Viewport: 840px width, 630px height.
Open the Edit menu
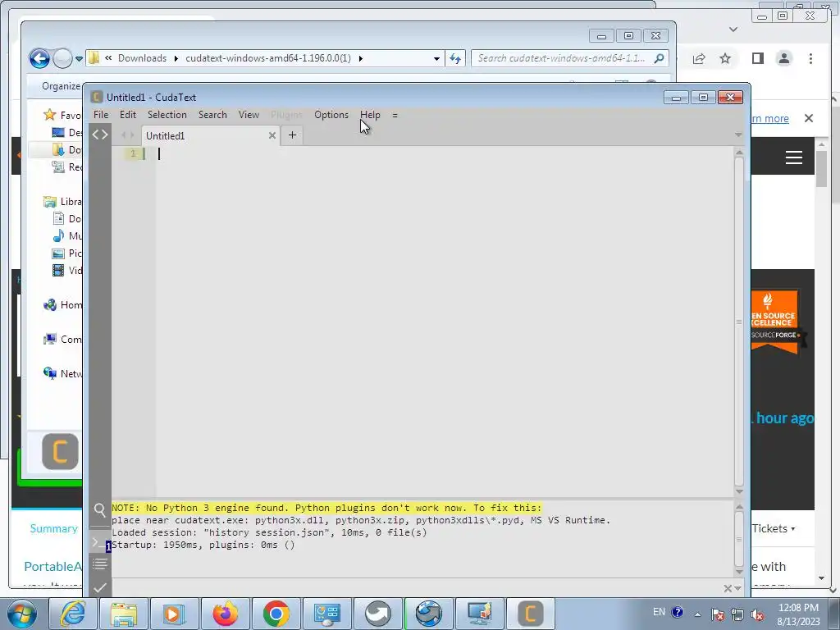coord(127,115)
